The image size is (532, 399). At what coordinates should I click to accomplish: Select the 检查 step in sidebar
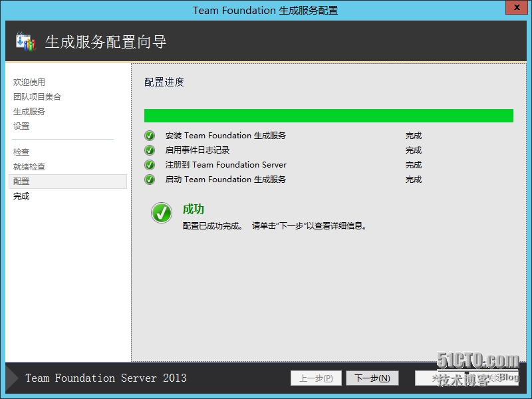pos(21,152)
